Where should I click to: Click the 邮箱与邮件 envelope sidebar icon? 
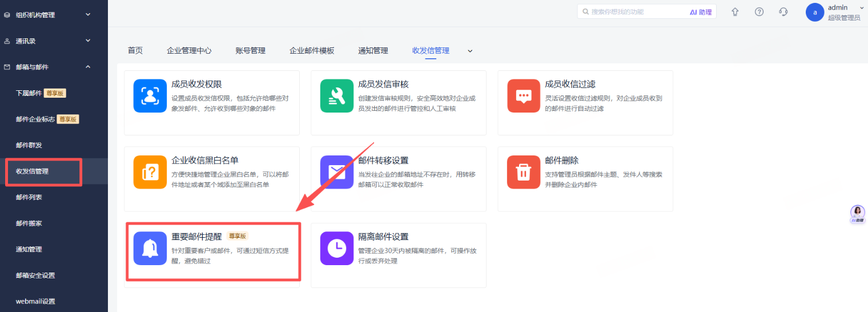(x=7, y=67)
